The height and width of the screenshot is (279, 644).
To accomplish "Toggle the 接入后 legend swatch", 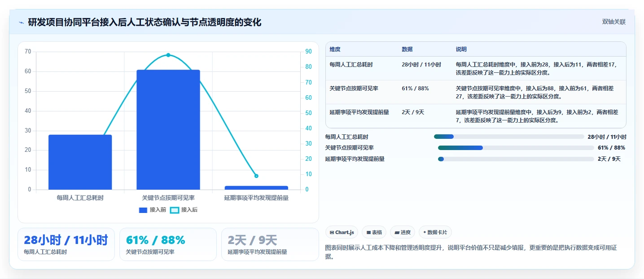I will click(175, 210).
